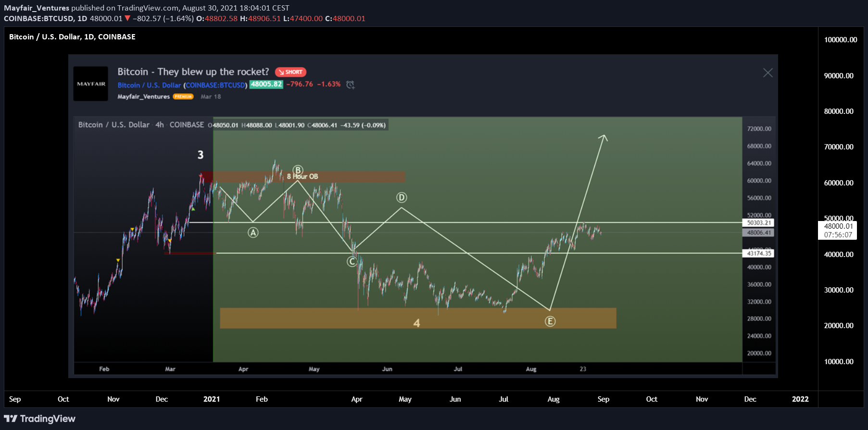Viewport: 868px width, 430px height.
Task: Click the circled B wave label
Action: coord(298,170)
